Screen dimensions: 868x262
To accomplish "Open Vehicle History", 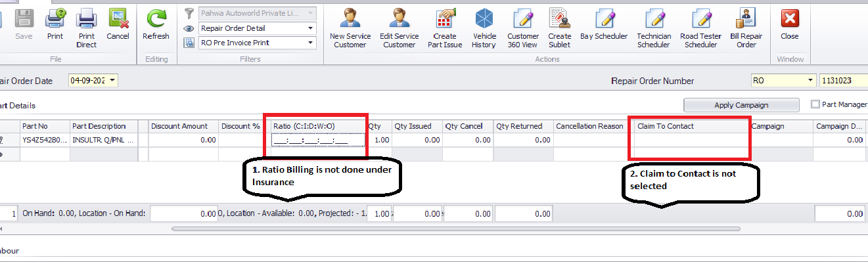I will 484,28.
